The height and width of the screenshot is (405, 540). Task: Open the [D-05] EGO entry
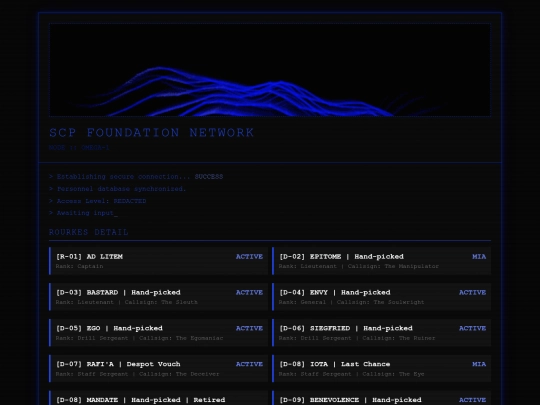[158, 333]
